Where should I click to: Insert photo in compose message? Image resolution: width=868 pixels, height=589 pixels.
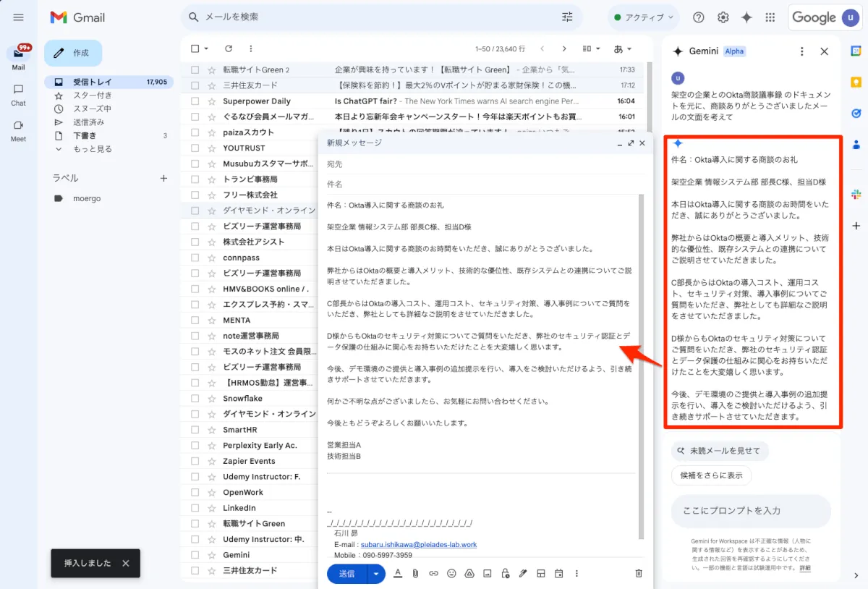(488, 573)
